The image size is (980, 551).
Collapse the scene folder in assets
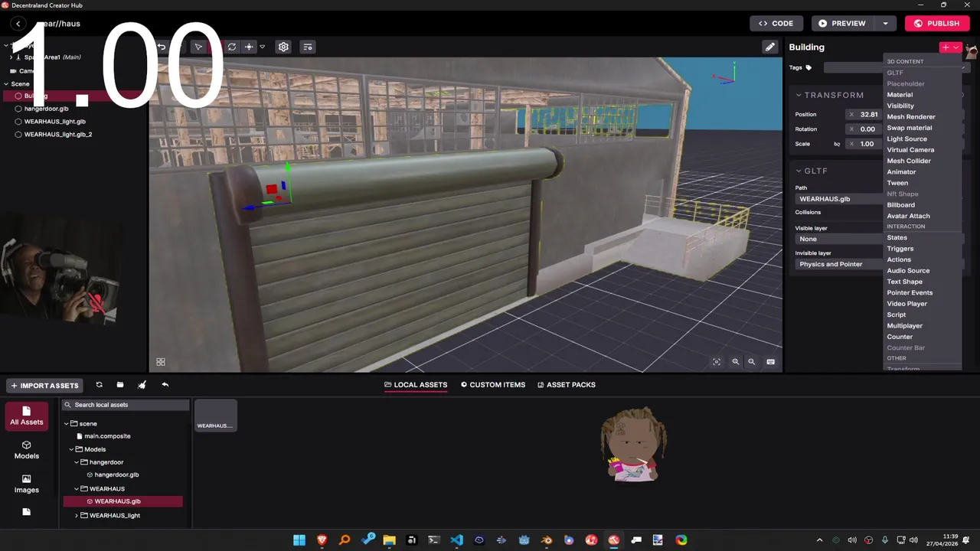tap(66, 423)
